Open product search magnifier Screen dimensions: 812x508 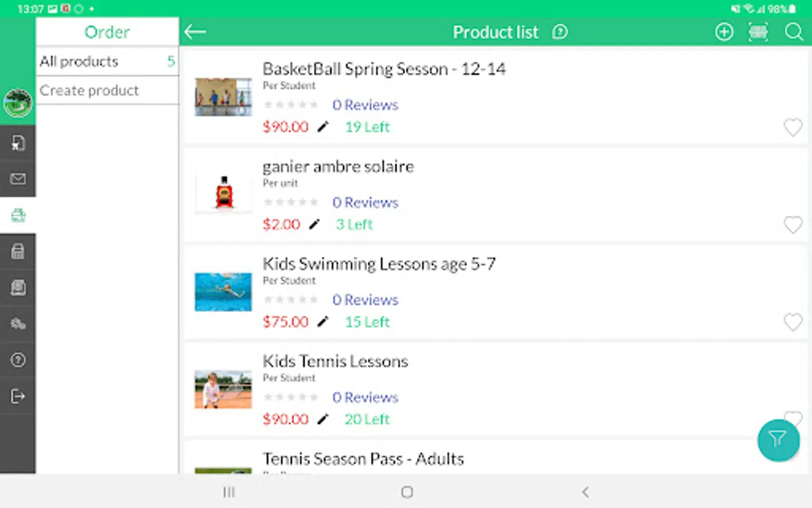tap(793, 32)
